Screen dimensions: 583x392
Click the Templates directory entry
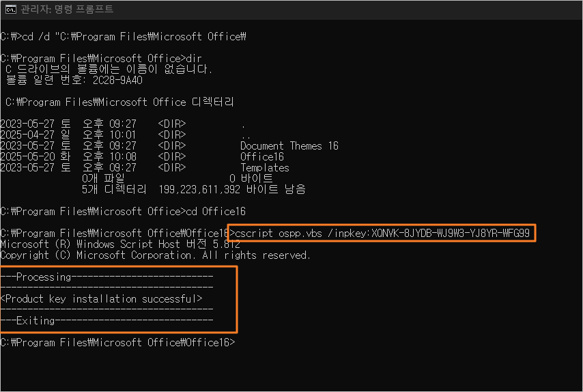[265, 168]
